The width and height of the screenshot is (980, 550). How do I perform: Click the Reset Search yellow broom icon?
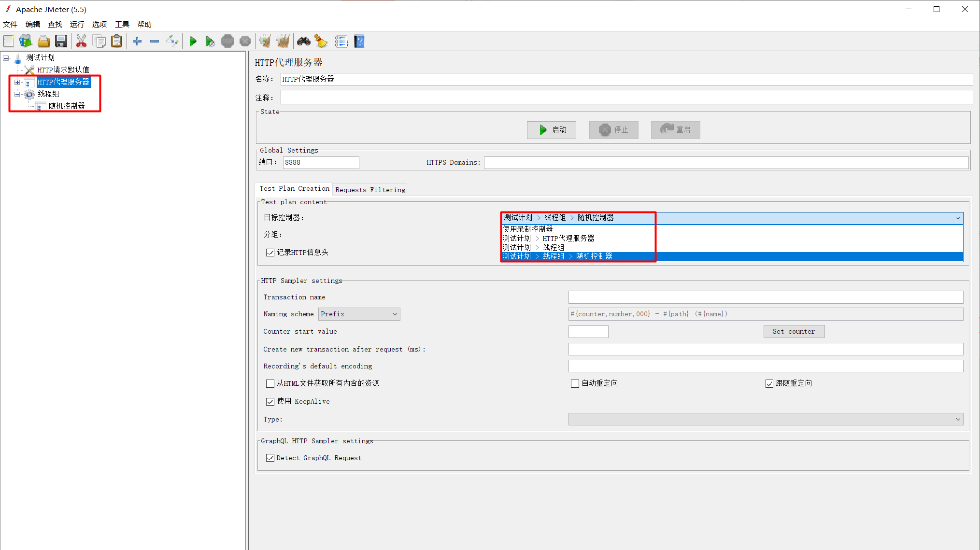pyautogui.click(x=321, y=42)
